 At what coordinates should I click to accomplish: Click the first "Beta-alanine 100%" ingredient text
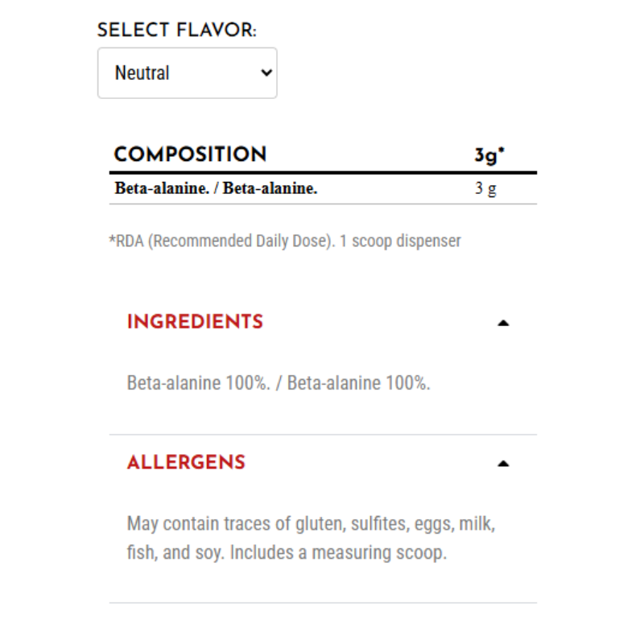pos(197,382)
